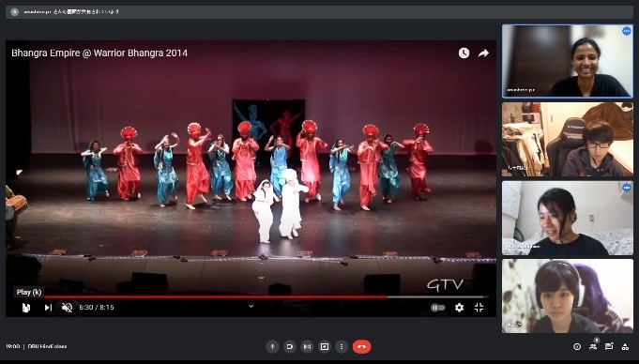Click the presenter avatar in the top banner
The width and height of the screenshot is (639, 364).
point(15,12)
